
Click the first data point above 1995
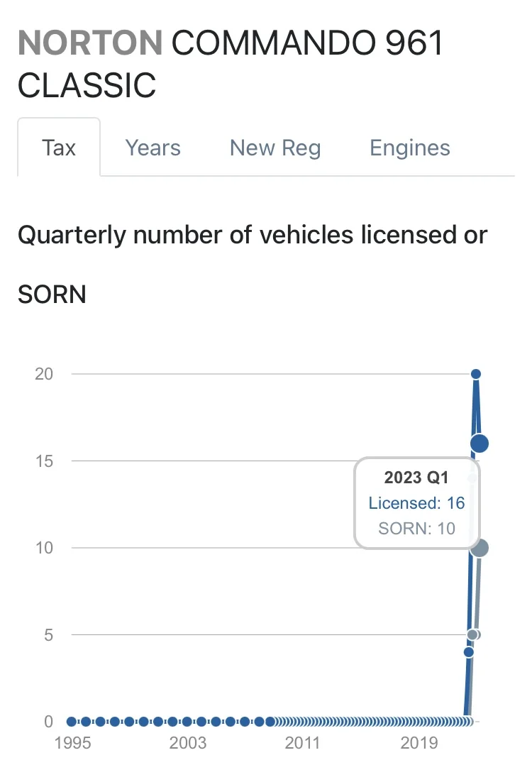(72, 722)
